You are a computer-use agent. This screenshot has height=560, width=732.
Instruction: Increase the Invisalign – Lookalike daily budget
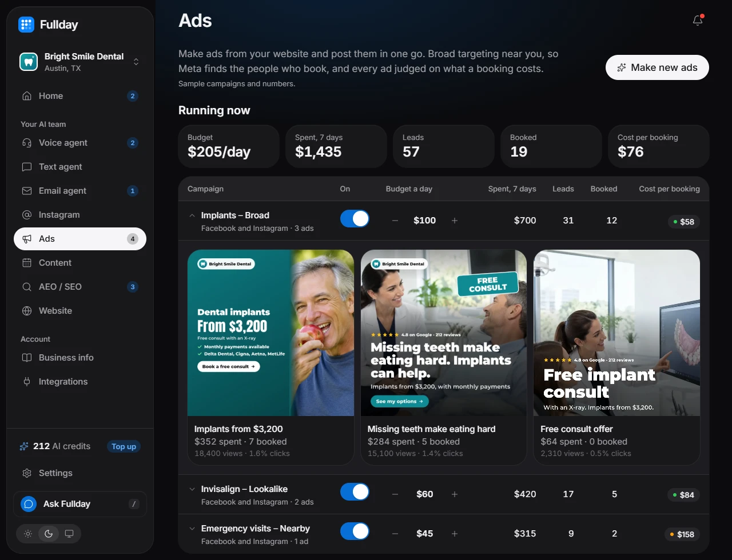[455, 494]
